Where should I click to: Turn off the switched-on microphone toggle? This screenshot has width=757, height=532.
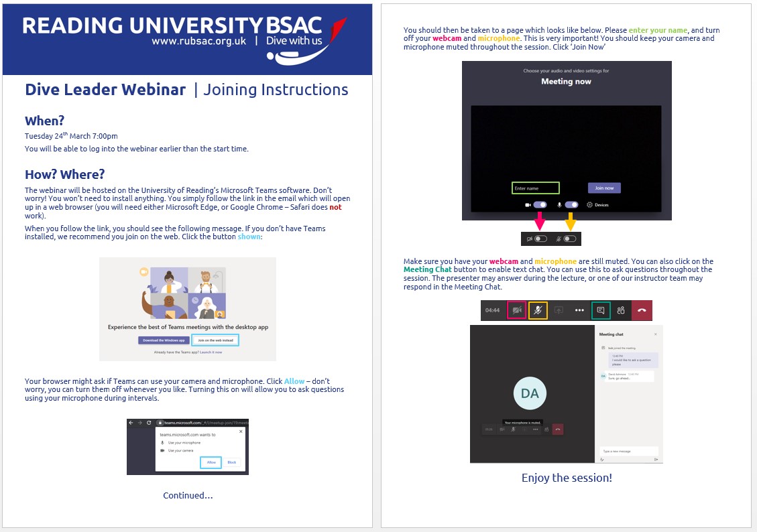point(572,205)
